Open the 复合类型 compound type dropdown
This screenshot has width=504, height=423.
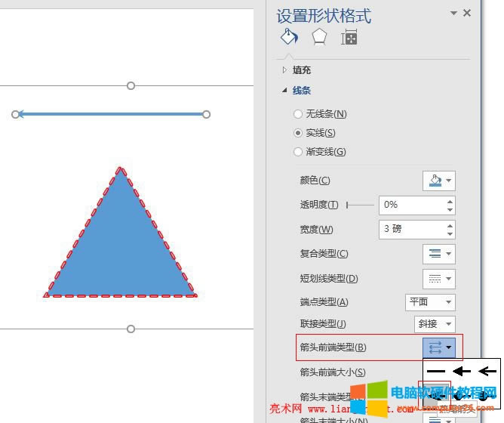click(x=438, y=254)
